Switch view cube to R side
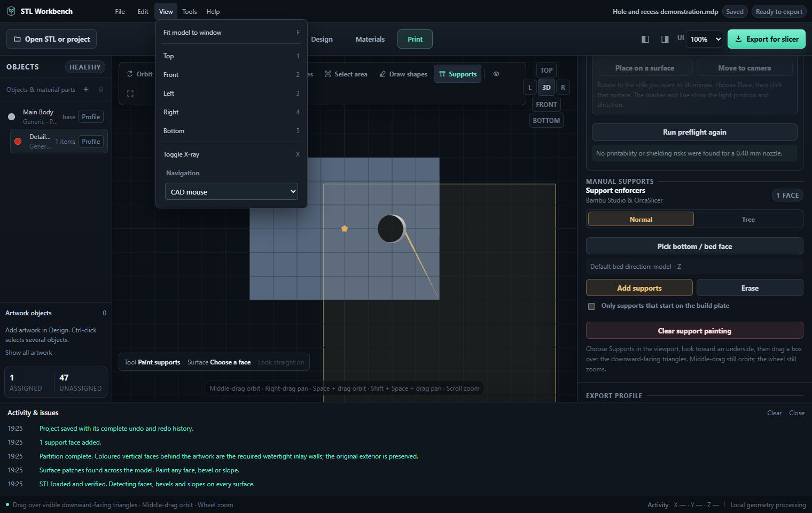The height and width of the screenshot is (513, 812). click(563, 87)
